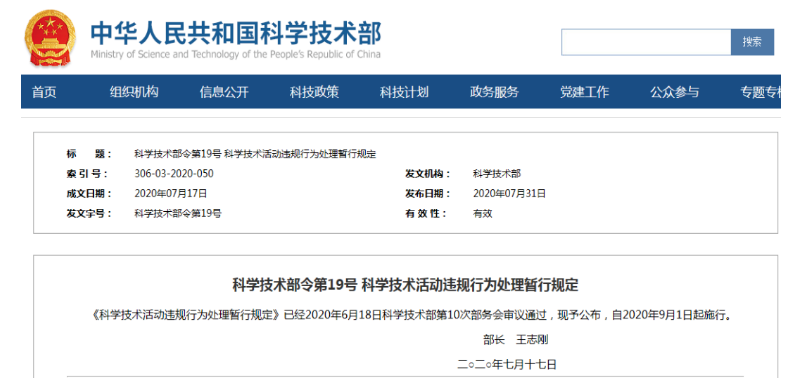Open the 首页 home menu item
Image resolution: width=786 pixels, height=384 pixels.
(44, 92)
